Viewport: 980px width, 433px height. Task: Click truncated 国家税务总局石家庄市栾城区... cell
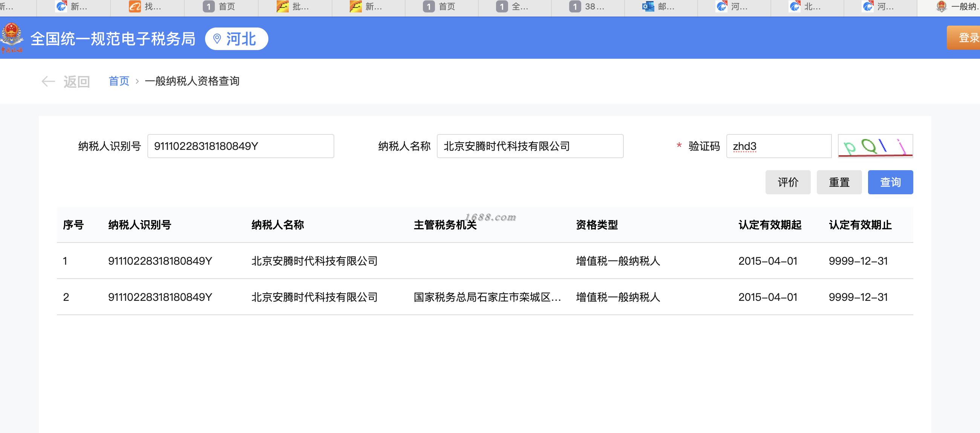tap(487, 297)
